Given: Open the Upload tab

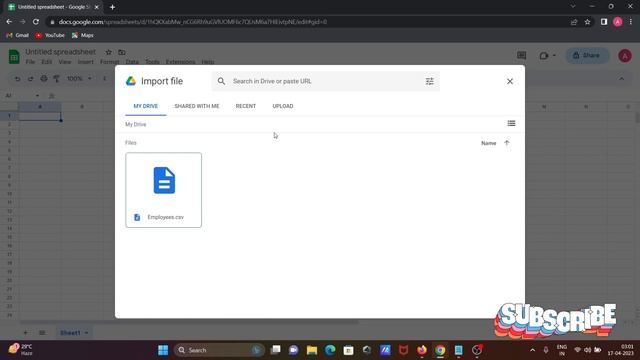Looking at the screenshot, I should click(283, 106).
